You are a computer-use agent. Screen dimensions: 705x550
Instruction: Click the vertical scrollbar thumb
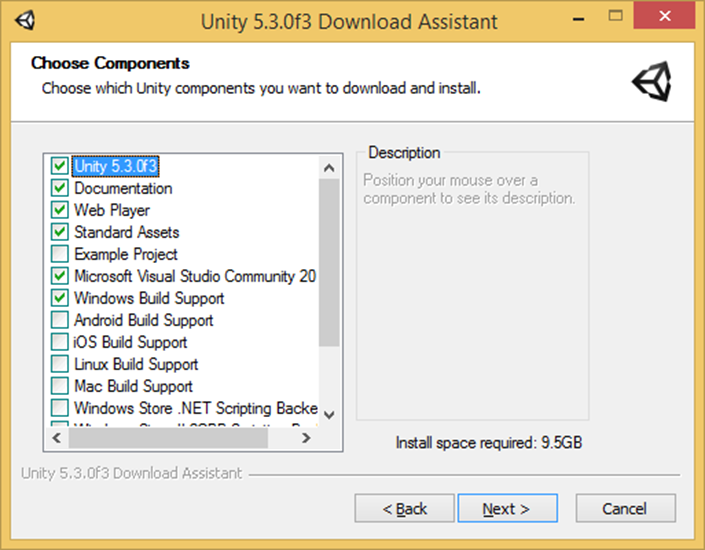coord(329,263)
